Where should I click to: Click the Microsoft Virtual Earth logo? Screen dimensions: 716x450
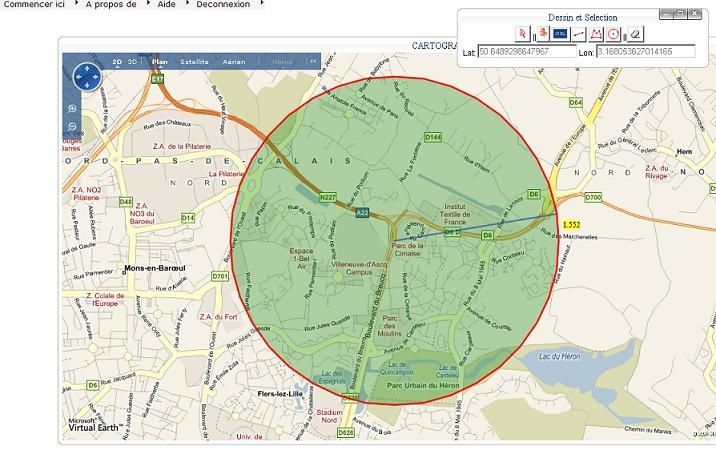(x=95, y=425)
